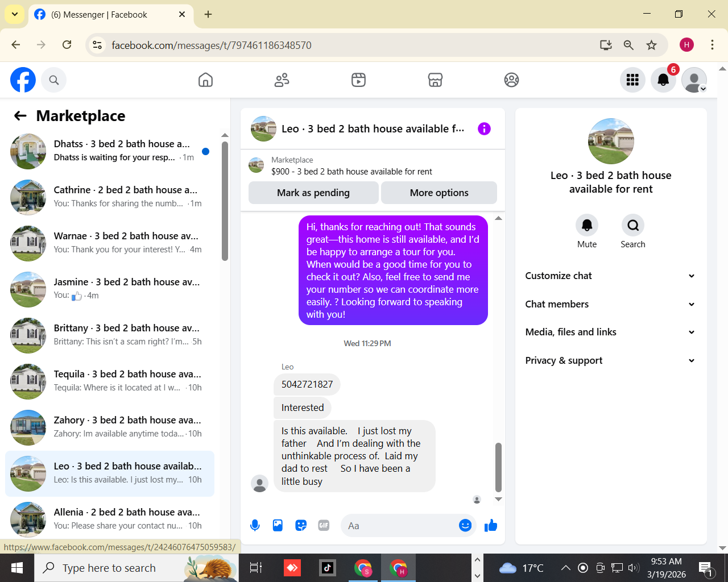Screen dimensions: 728x582
Task: Select the Leo conversation in the list
Action: click(110, 473)
